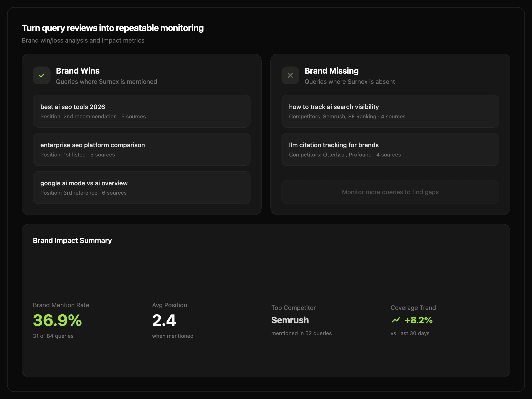The height and width of the screenshot is (399, 532).
Task: Open 'google ai mode vs ai overview' card
Action: point(141,187)
